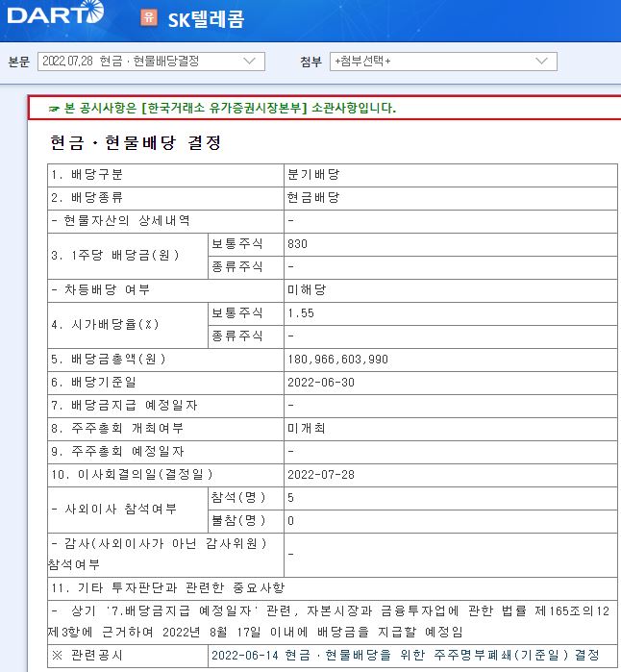Open the 본문 document dropdown

pyautogui.click(x=151, y=62)
